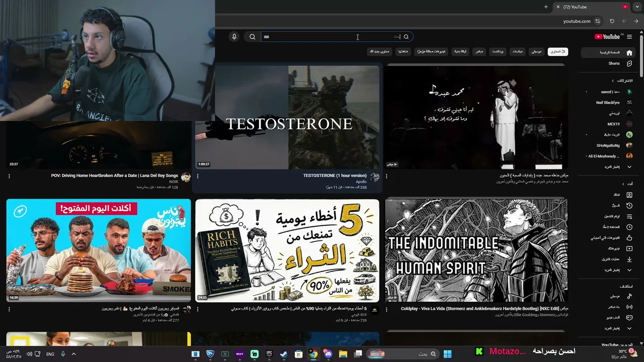Open the Windows Start menu

[447, 354]
